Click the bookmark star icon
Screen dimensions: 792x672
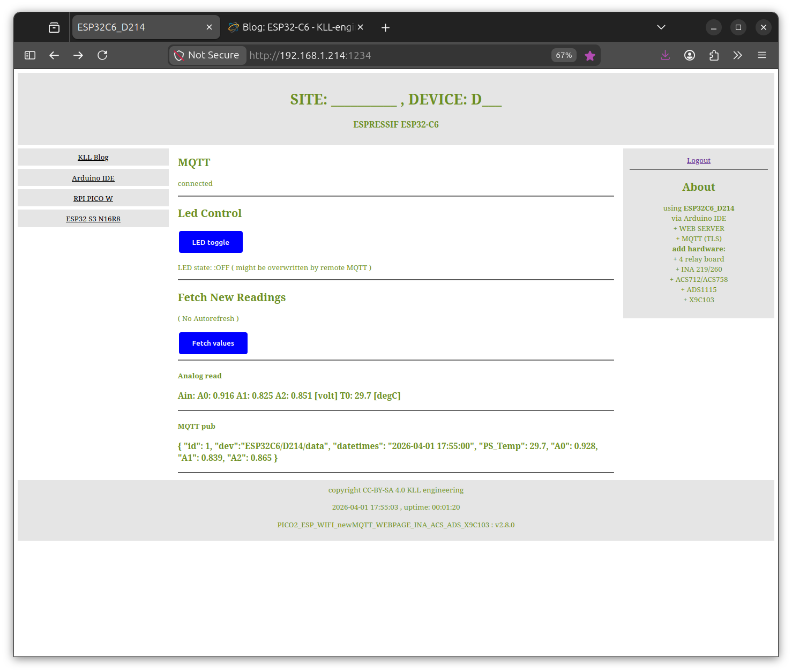click(x=590, y=56)
